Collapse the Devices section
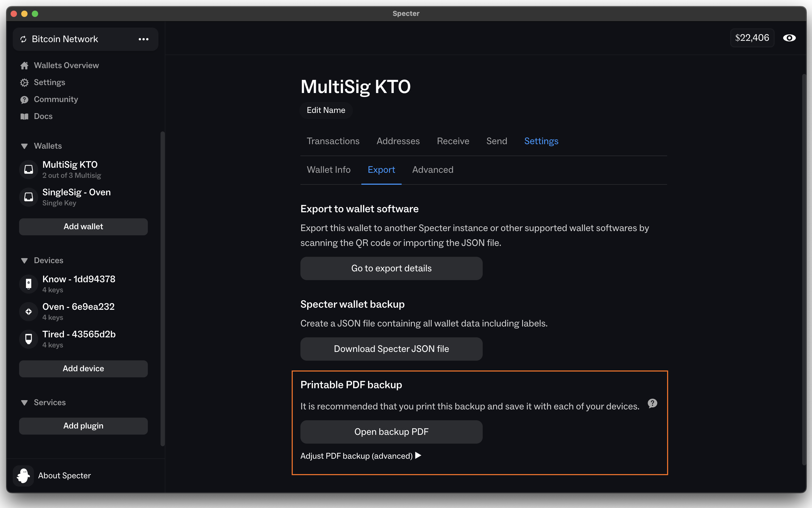This screenshot has height=508, width=812. pyautogui.click(x=24, y=261)
